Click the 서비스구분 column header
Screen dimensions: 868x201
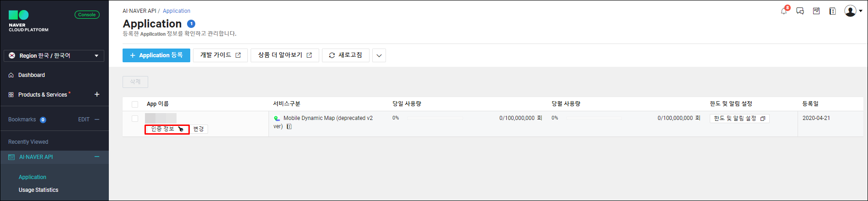pyautogui.click(x=287, y=104)
